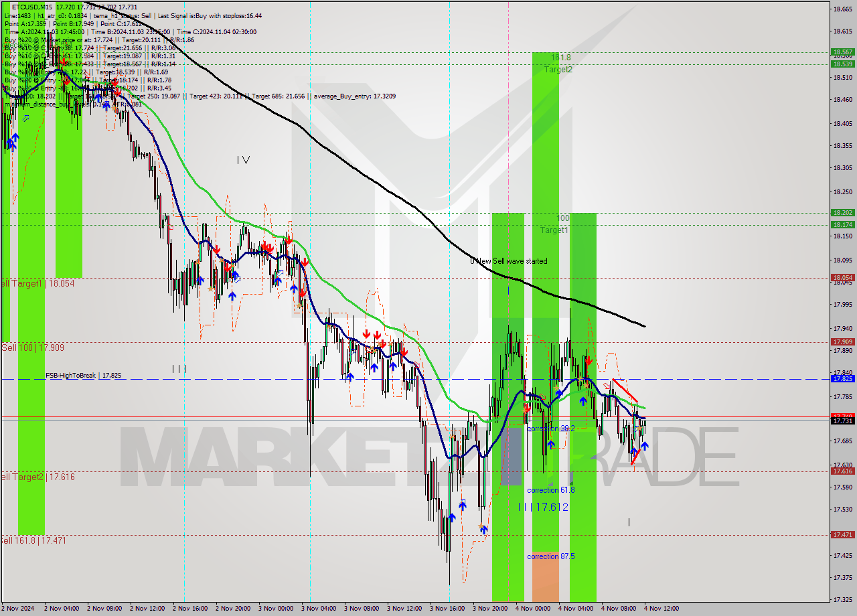Select the 'correction 61.8' label
Screen dimensions: 857x616
pos(550,490)
